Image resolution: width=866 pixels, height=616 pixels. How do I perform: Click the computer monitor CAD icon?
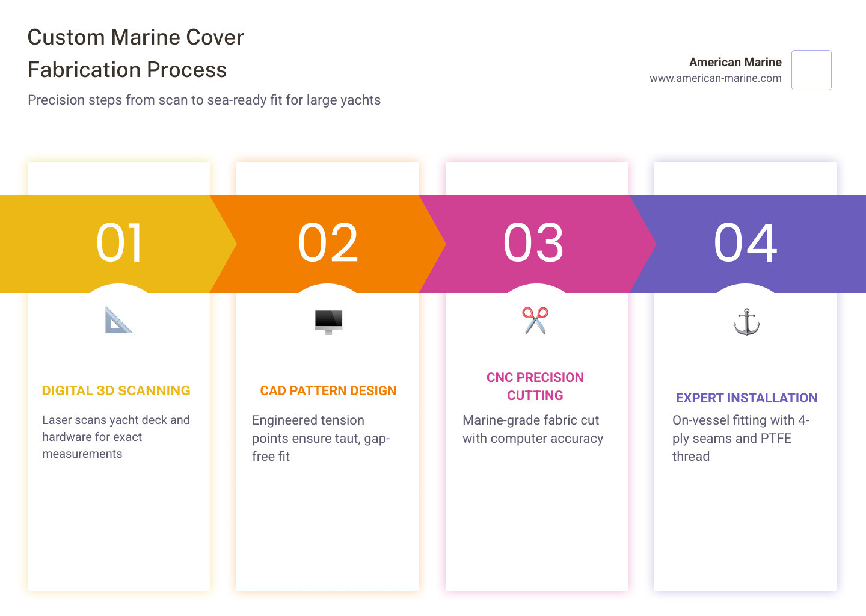coord(328,321)
